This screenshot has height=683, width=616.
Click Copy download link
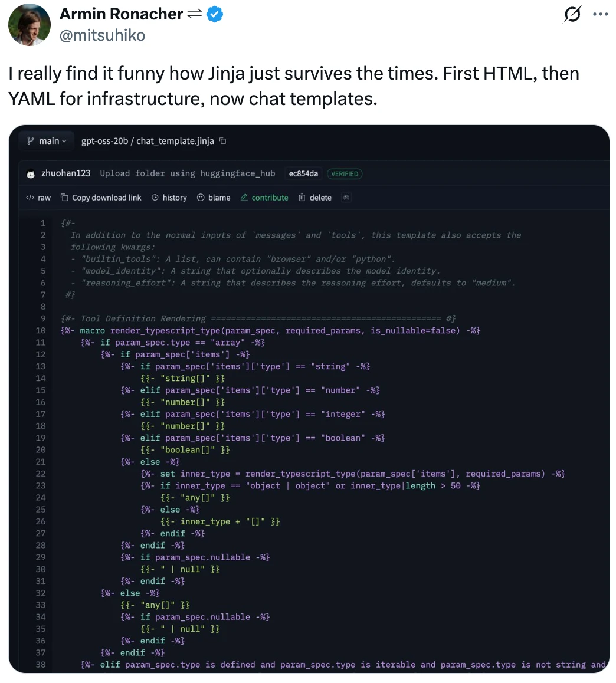point(101,198)
